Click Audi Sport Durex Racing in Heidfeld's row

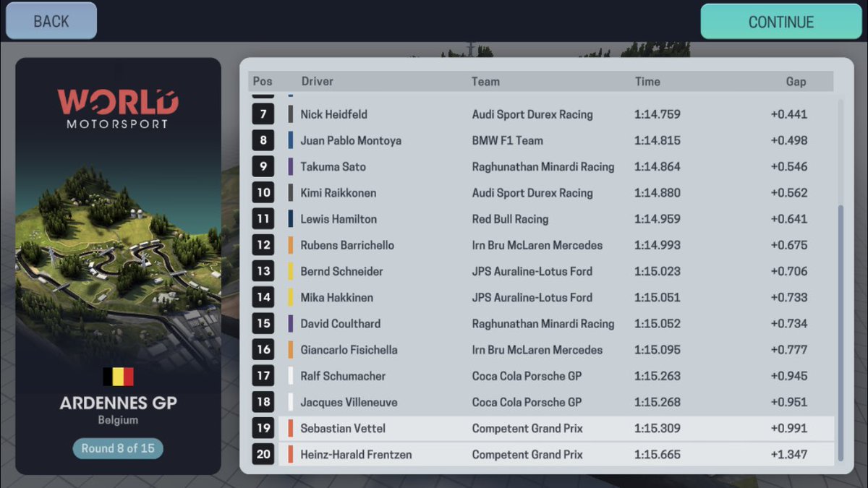pyautogui.click(x=532, y=114)
